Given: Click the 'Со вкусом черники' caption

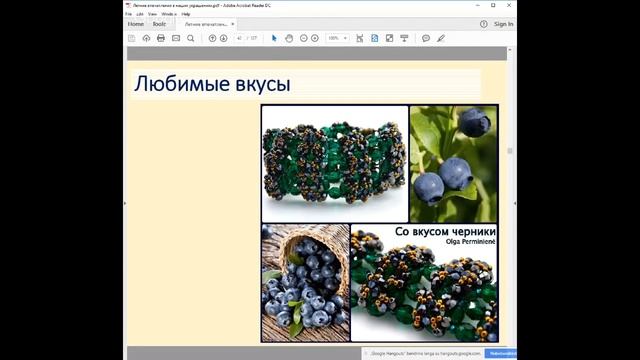Looking at the screenshot, I should click(445, 231).
